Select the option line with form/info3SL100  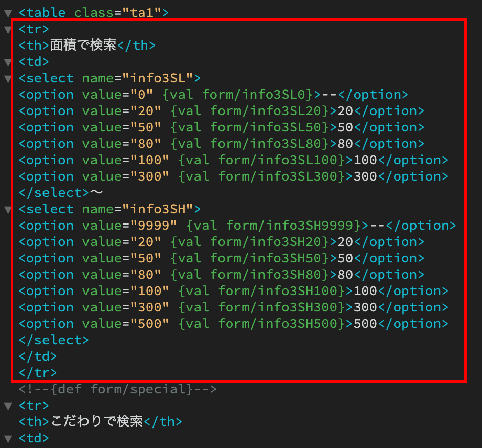click(233, 160)
